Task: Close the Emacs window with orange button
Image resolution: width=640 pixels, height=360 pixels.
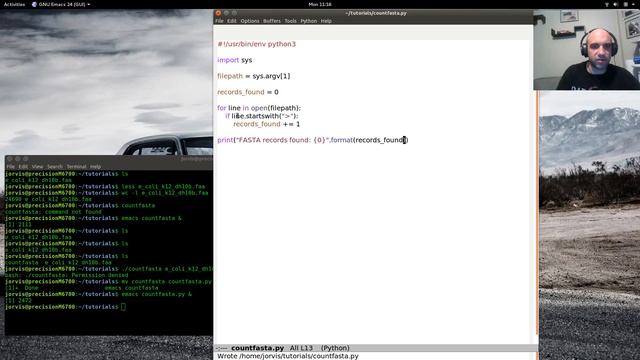Action: [218, 13]
